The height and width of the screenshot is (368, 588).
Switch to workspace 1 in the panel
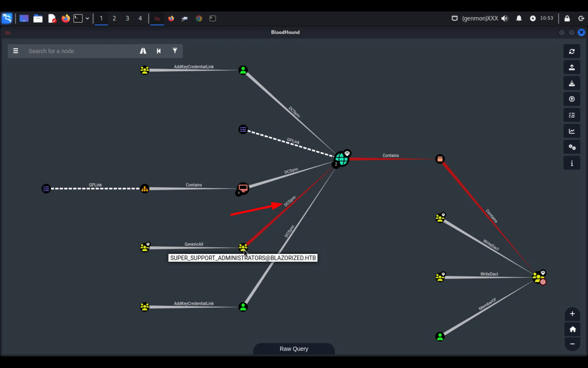click(x=101, y=18)
